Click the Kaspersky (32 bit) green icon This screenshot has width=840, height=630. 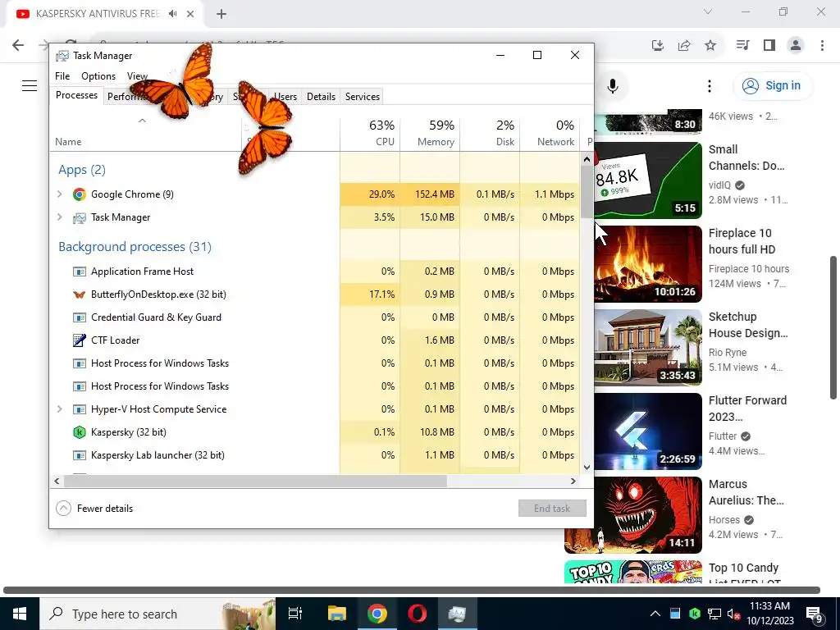tap(80, 432)
